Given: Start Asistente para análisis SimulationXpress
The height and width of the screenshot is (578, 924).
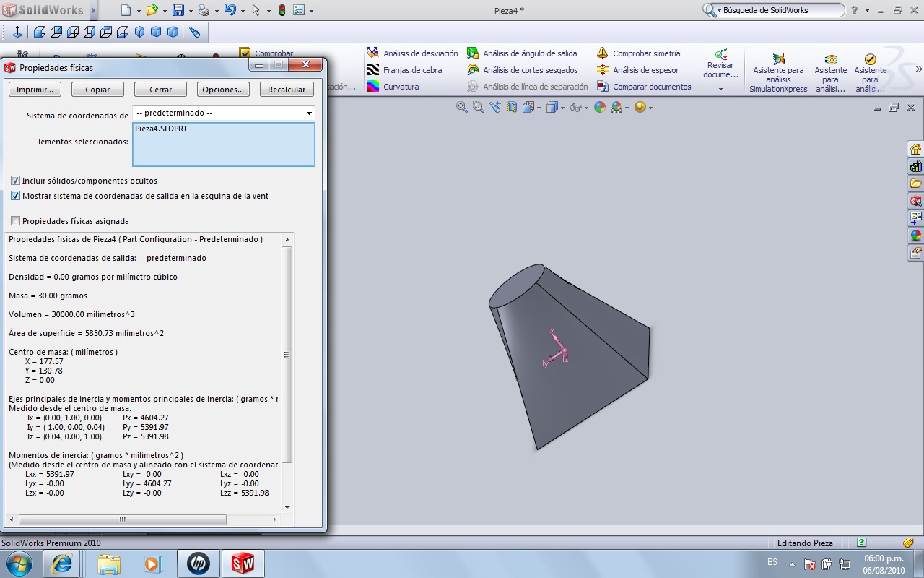Looking at the screenshot, I should [778, 73].
